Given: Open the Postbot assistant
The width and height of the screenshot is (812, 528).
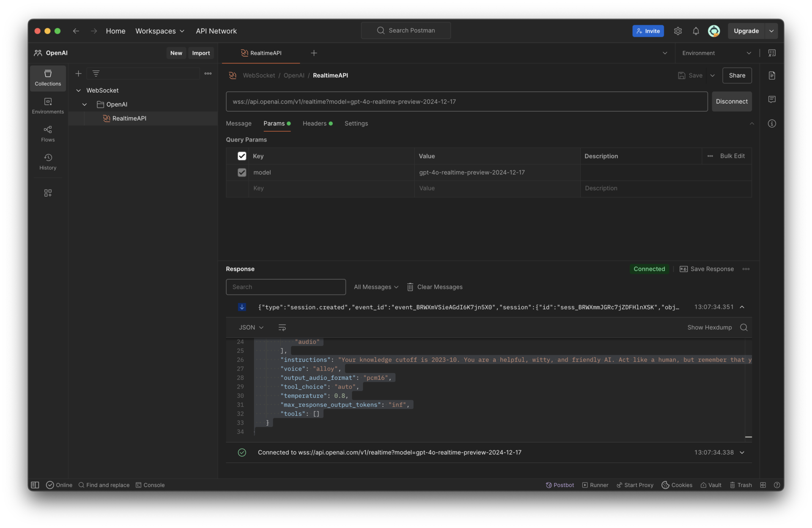Looking at the screenshot, I should pyautogui.click(x=560, y=485).
